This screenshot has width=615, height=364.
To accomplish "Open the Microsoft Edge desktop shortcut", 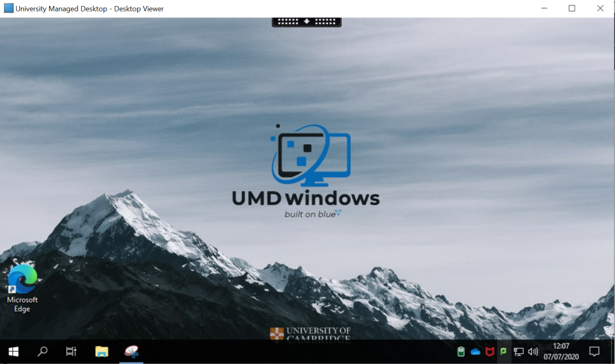I will 22,289.
